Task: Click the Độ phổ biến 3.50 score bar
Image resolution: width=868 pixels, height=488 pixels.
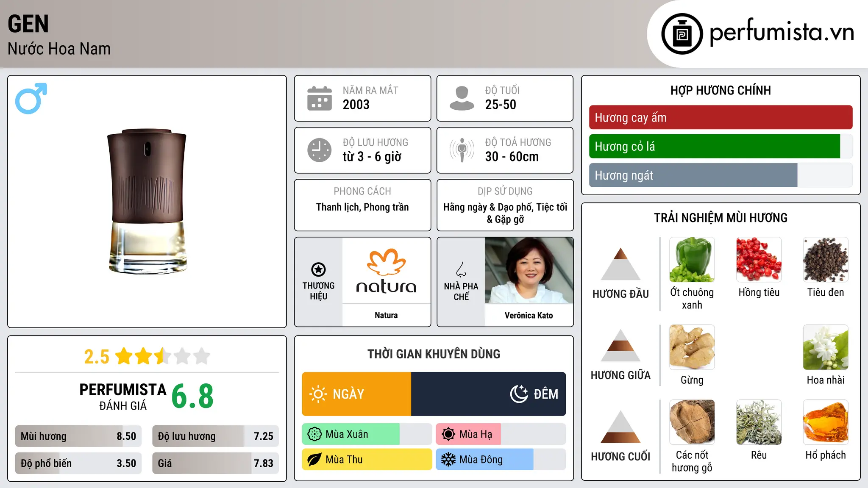Action: point(78,463)
